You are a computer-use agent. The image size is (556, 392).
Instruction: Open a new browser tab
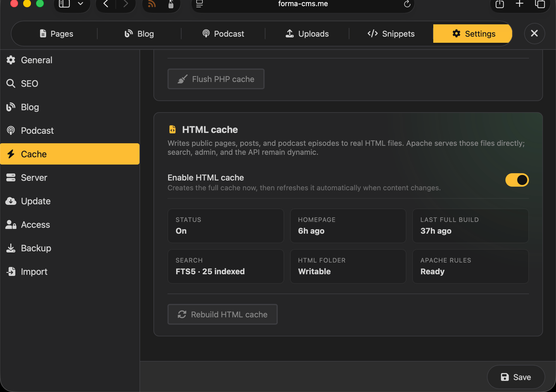pyautogui.click(x=520, y=4)
